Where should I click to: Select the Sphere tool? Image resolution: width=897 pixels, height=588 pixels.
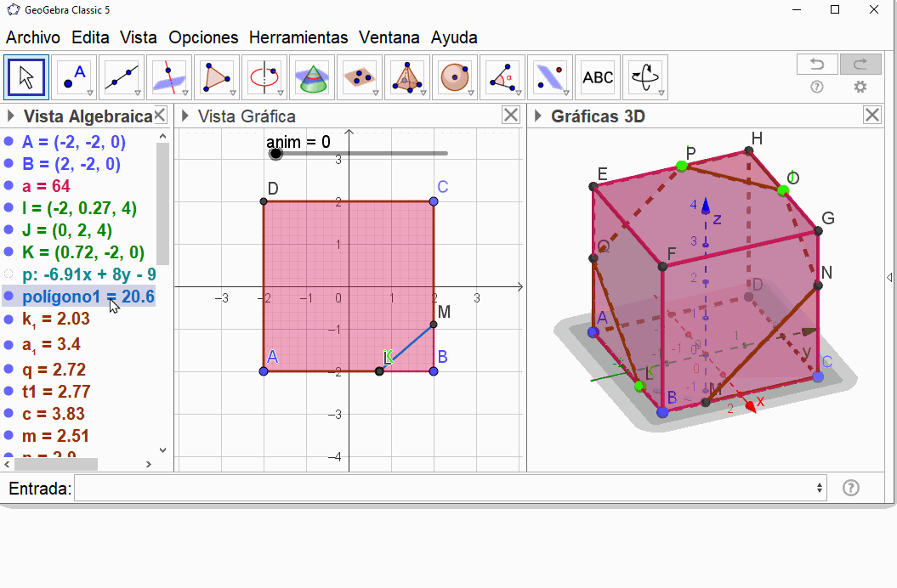coord(455,77)
